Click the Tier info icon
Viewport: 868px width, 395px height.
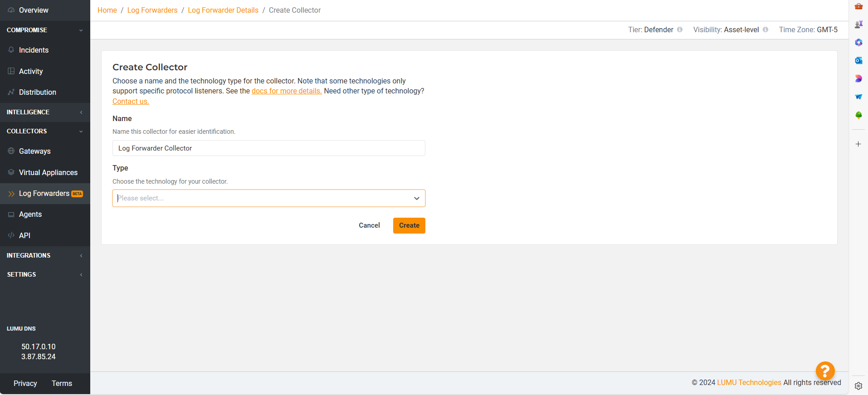tap(680, 30)
